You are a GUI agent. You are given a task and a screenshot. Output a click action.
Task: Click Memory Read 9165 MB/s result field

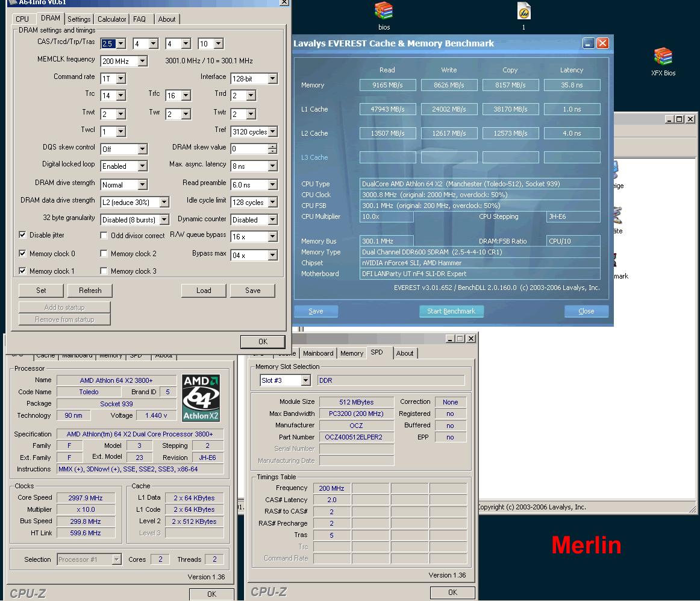point(387,85)
